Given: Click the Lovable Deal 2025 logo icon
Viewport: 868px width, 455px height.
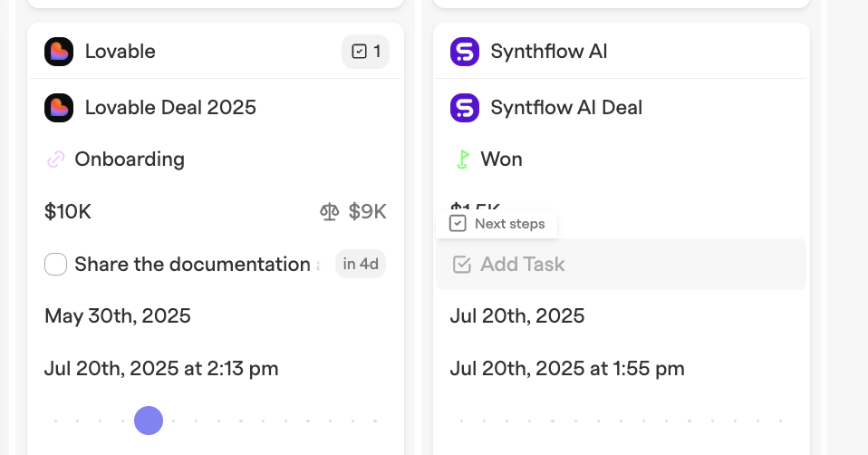Looking at the screenshot, I should pyautogui.click(x=59, y=107).
